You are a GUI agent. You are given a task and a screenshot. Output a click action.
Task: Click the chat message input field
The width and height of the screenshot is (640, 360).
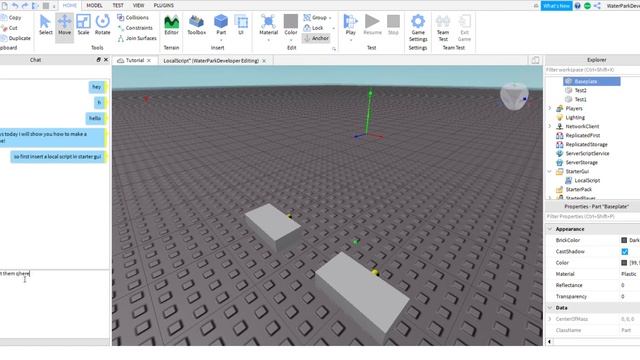pyautogui.click(x=55, y=303)
